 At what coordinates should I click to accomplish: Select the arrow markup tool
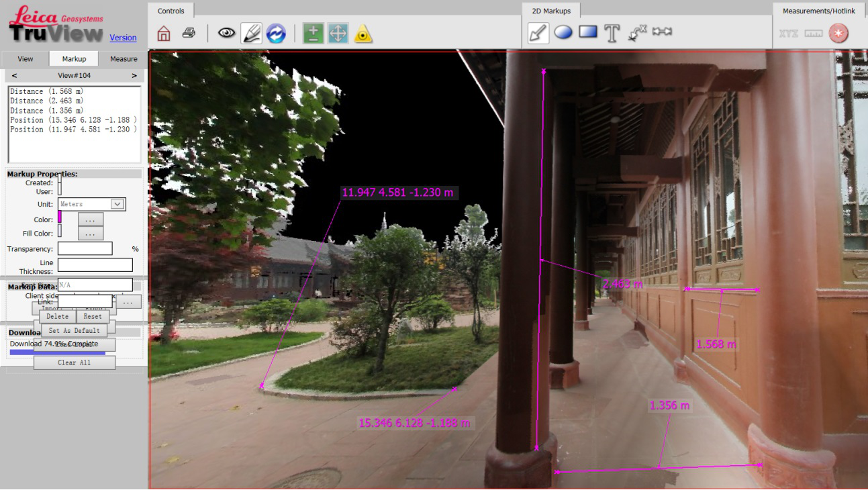538,33
